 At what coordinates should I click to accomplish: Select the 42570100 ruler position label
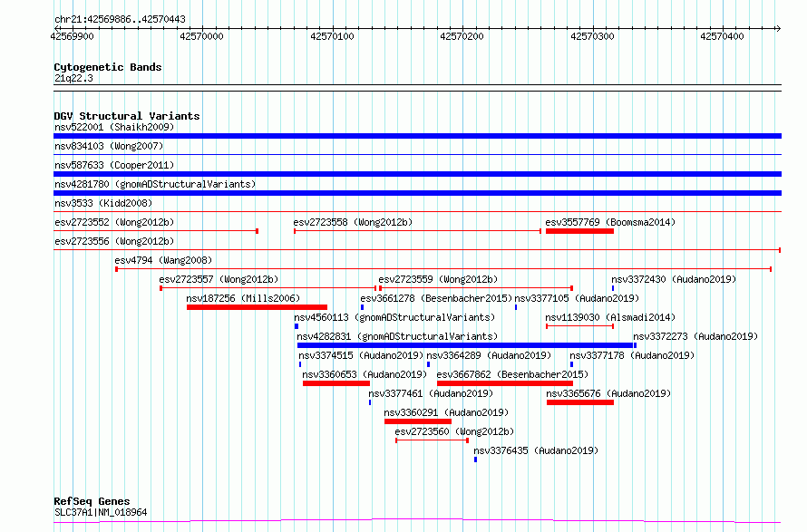point(332,36)
